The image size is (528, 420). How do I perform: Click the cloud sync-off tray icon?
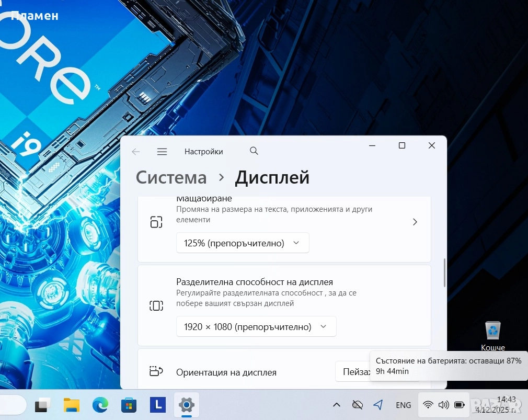coord(358,405)
